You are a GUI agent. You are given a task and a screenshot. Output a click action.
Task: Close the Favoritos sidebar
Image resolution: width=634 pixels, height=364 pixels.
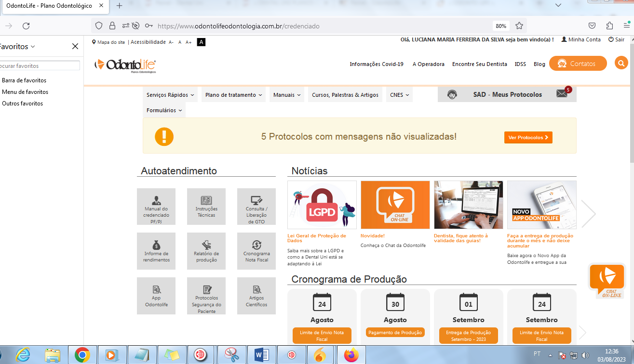click(x=75, y=47)
